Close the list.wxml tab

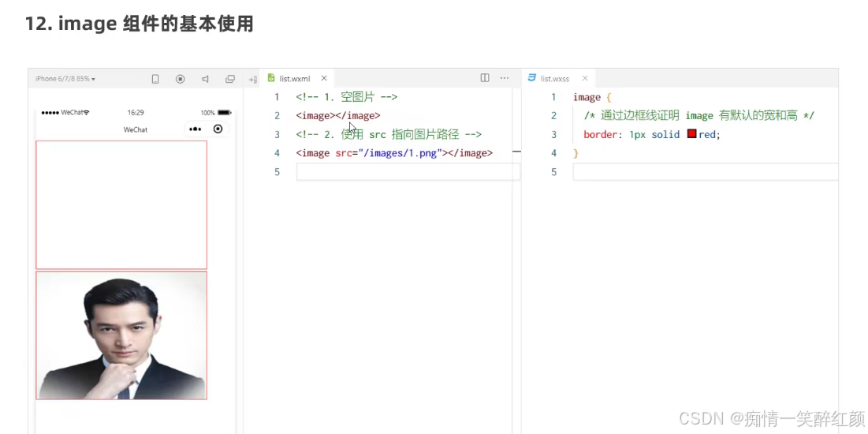coord(324,78)
